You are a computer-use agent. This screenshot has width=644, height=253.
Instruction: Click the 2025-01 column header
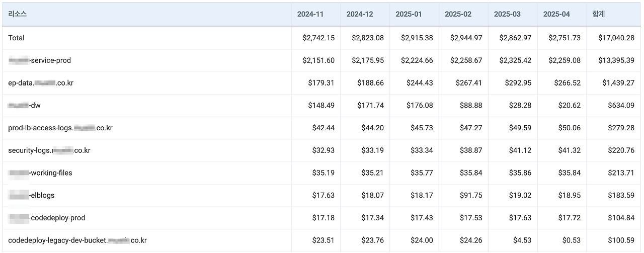coord(409,14)
